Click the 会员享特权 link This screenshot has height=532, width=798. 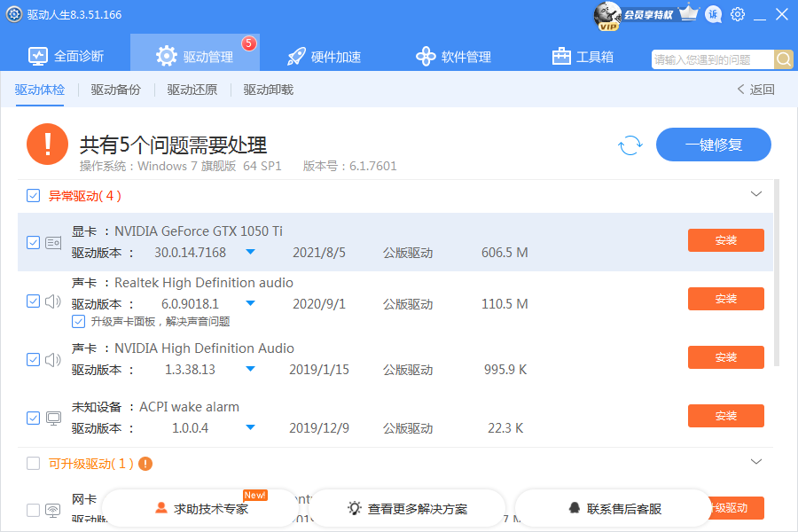click(x=648, y=15)
